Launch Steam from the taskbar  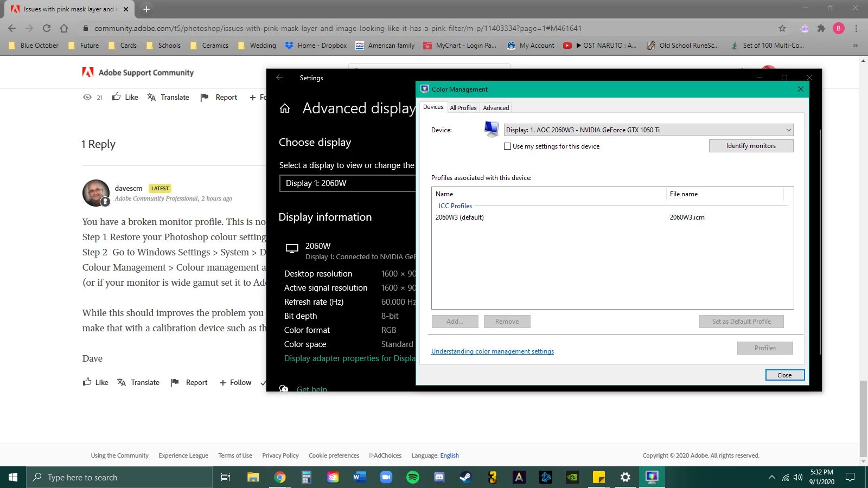[465, 477]
